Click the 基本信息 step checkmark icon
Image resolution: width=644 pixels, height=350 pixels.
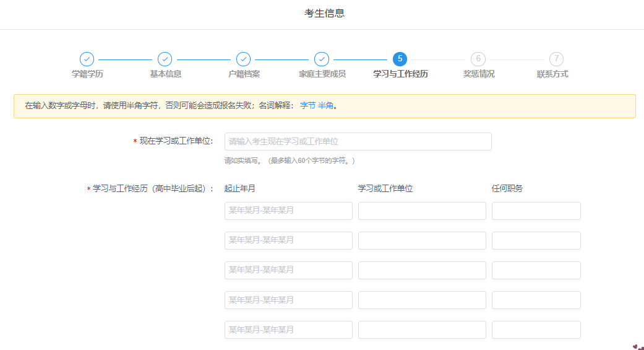(165, 59)
